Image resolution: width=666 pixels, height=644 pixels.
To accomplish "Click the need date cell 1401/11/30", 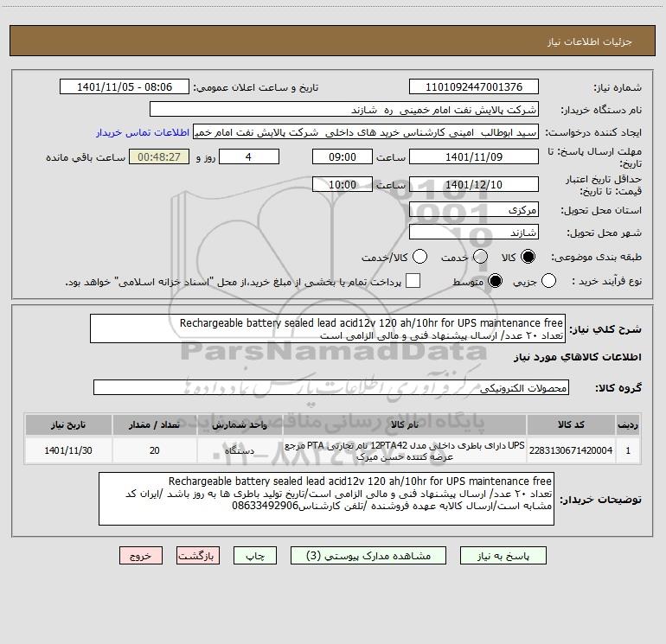I will [68, 450].
